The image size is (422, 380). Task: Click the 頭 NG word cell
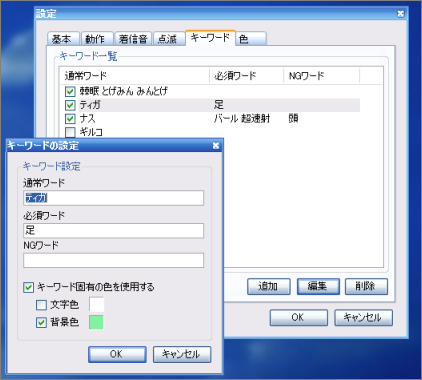(293, 119)
